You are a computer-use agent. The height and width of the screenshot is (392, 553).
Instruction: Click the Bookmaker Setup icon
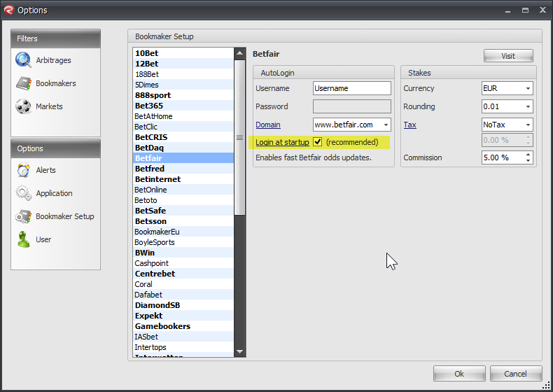coord(24,216)
